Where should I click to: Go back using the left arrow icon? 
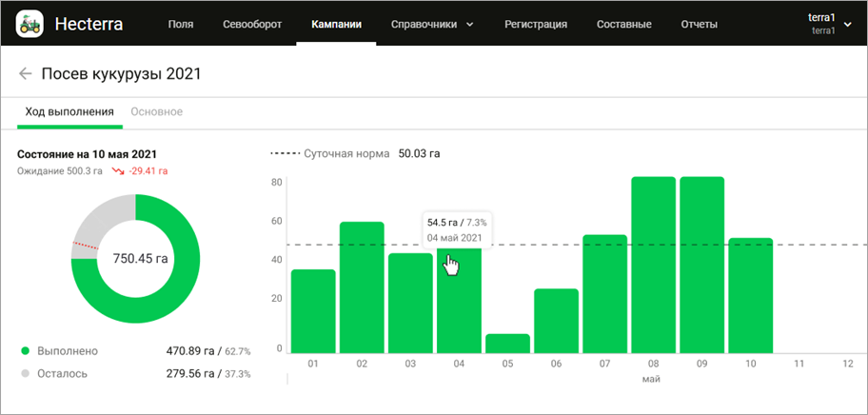26,73
